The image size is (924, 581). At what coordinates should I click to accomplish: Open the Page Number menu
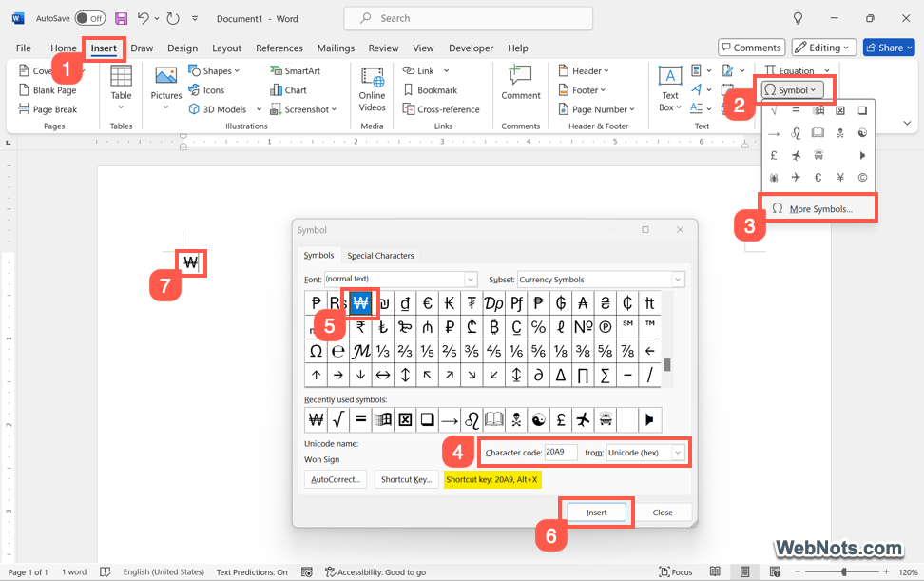click(596, 109)
